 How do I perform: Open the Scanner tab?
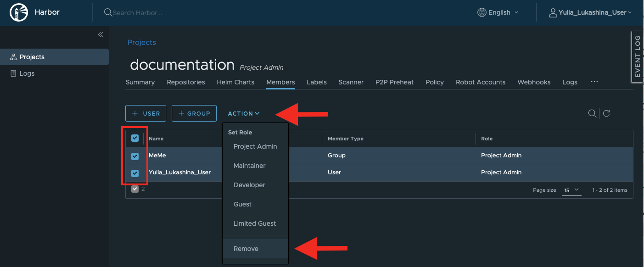pos(351,82)
